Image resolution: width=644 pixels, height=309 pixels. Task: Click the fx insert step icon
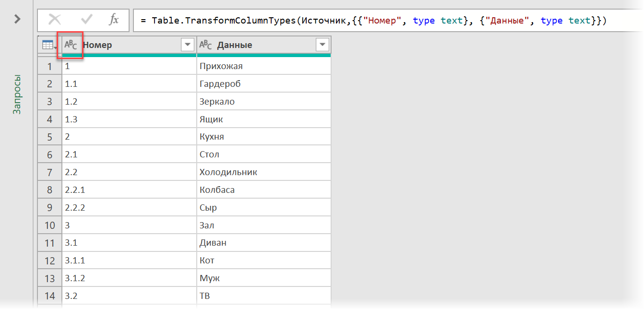click(114, 20)
